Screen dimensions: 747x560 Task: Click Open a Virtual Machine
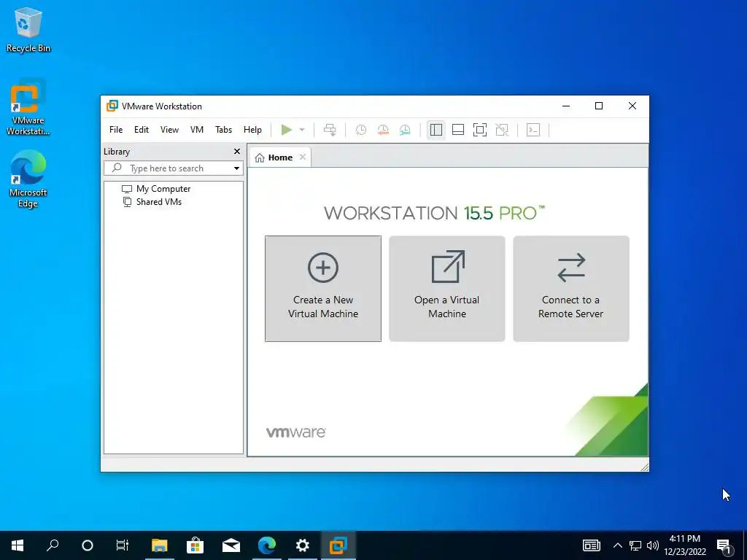[447, 289]
